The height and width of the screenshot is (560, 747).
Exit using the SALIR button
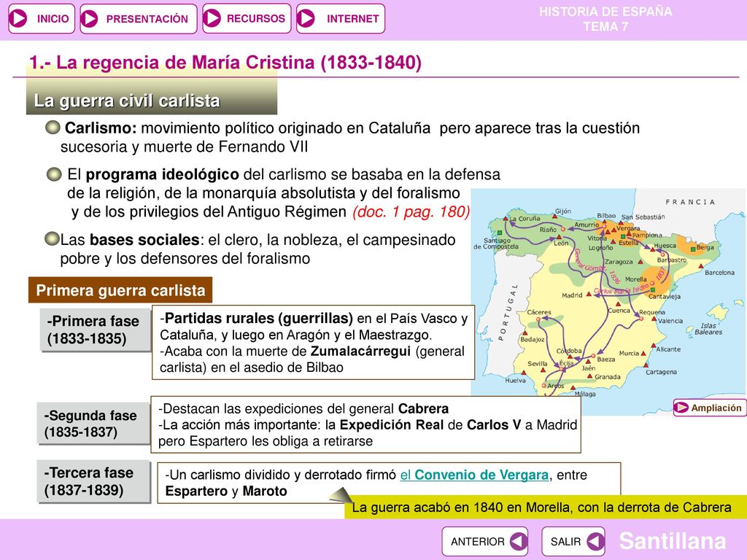tap(573, 542)
